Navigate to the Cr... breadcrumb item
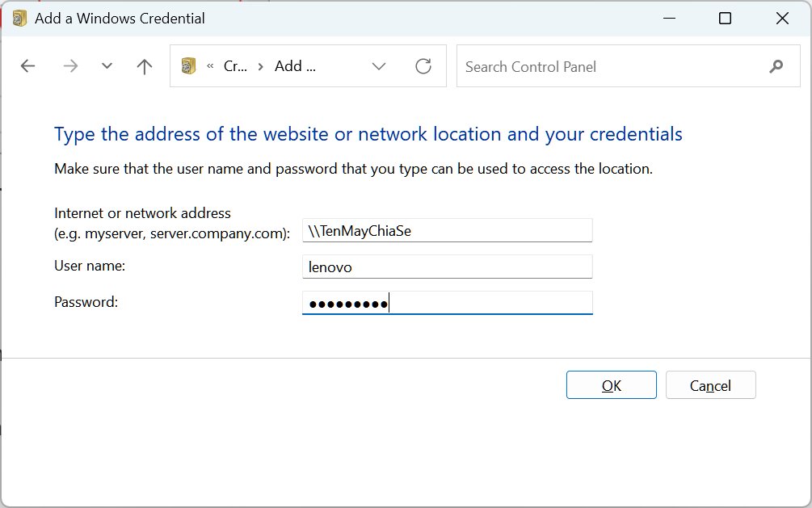 [x=235, y=66]
